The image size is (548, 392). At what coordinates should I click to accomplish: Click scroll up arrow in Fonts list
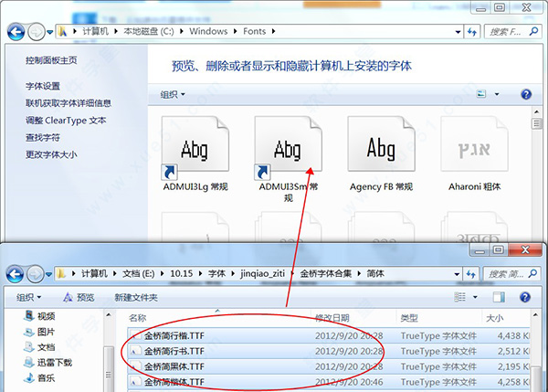(537, 111)
